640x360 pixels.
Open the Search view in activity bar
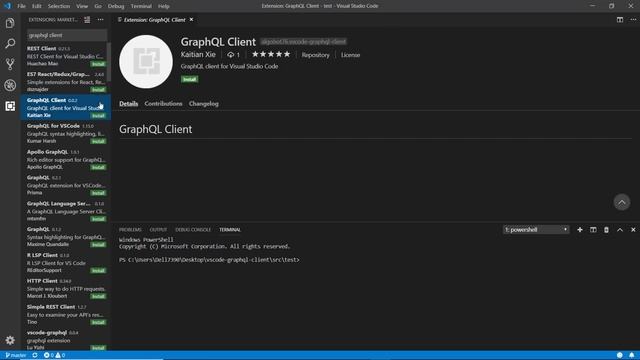10,43
